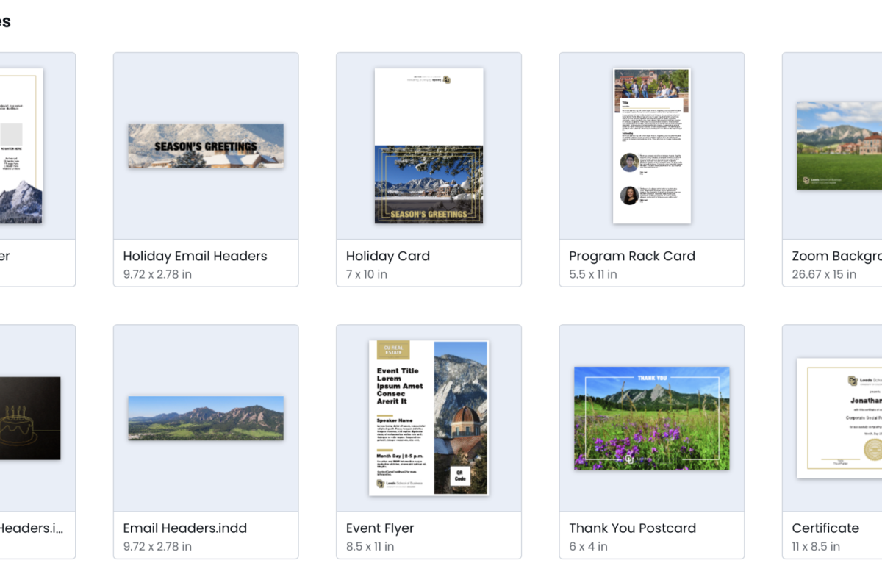The image size is (882, 588).
Task: Select the "Email Headers.indd" title
Action: click(185, 528)
